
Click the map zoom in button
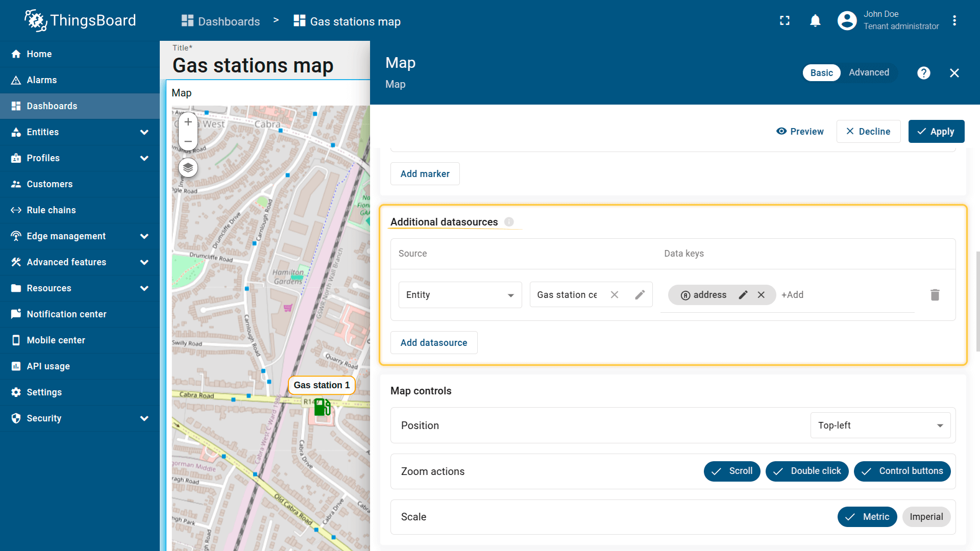point(188,122)
